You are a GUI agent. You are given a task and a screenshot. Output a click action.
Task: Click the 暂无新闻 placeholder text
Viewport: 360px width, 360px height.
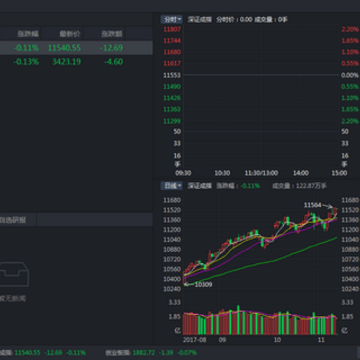click(13, 299)
